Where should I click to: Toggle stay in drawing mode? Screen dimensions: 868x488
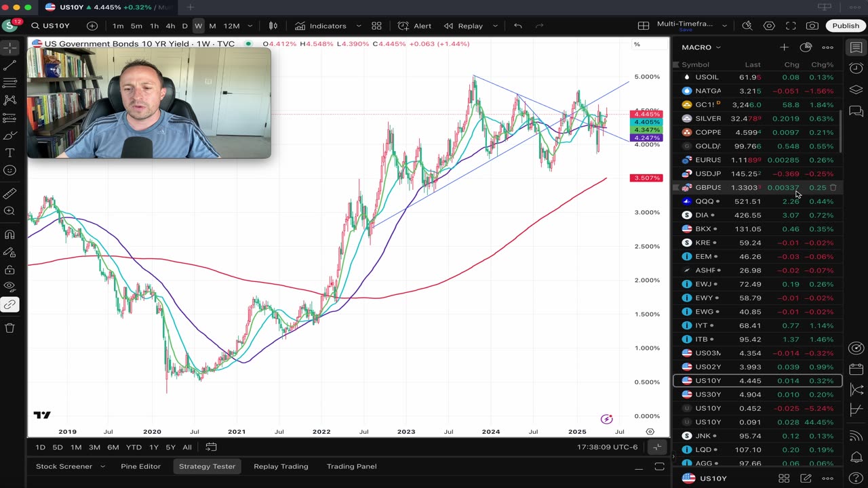pos(9,252)
